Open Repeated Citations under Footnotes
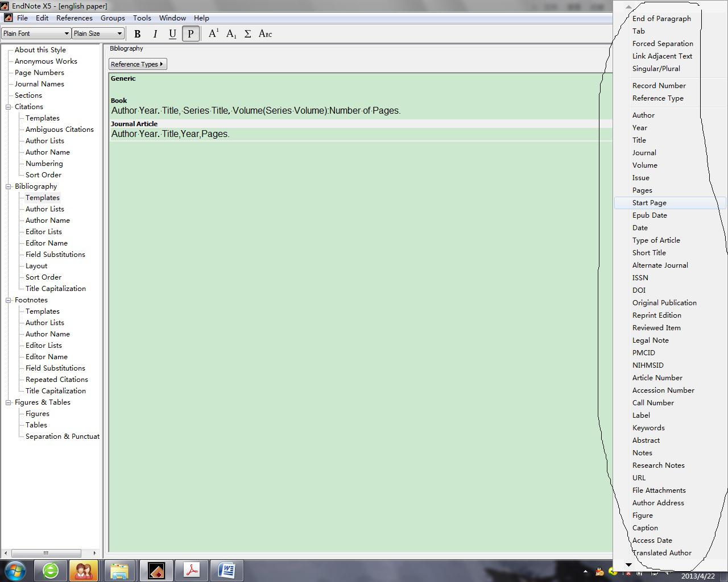 click(x=57, y=380)
